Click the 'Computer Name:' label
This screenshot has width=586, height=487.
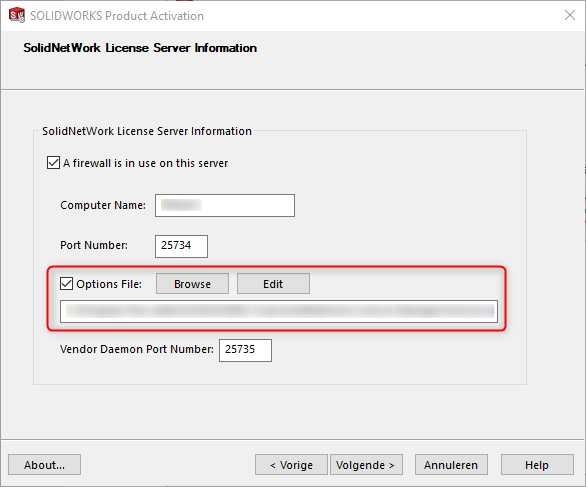coord(103,205)
